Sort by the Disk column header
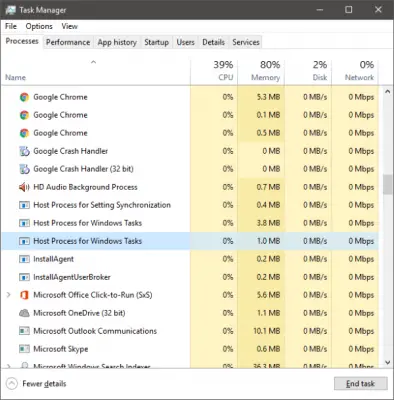Viewport: 394px width, 400px height. pos(308,71)
